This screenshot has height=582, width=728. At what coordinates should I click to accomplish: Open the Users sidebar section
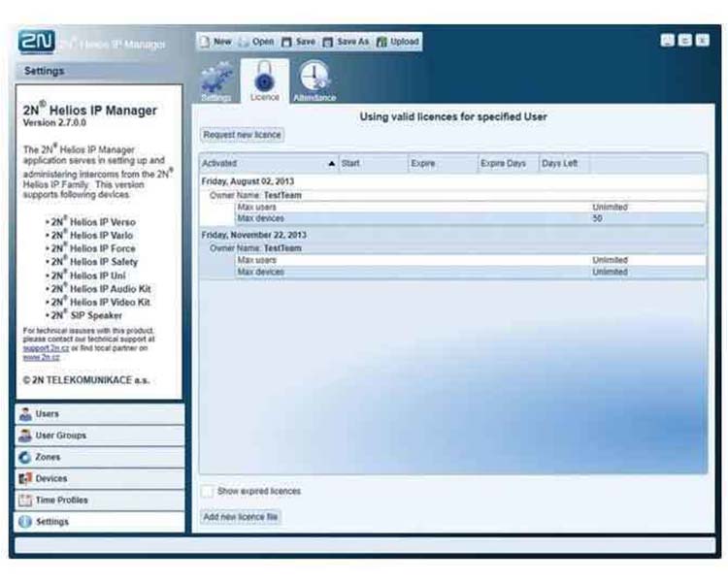coord(99,414)
